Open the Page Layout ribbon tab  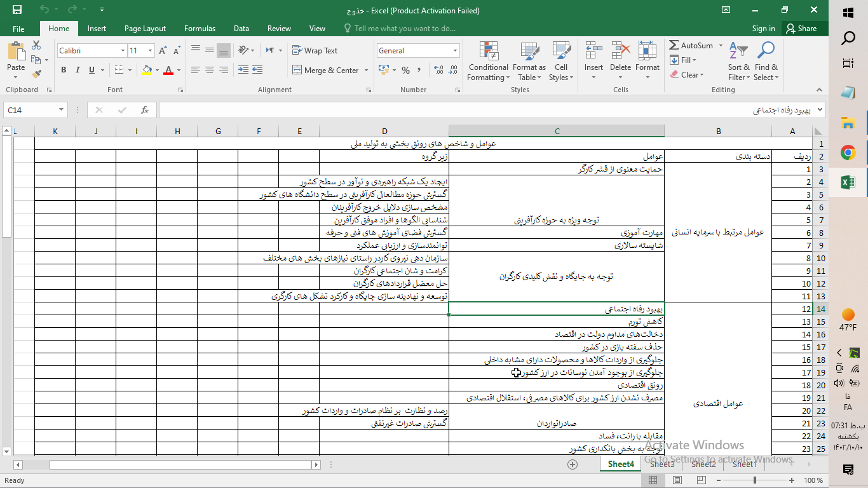(x=145, y=29)
